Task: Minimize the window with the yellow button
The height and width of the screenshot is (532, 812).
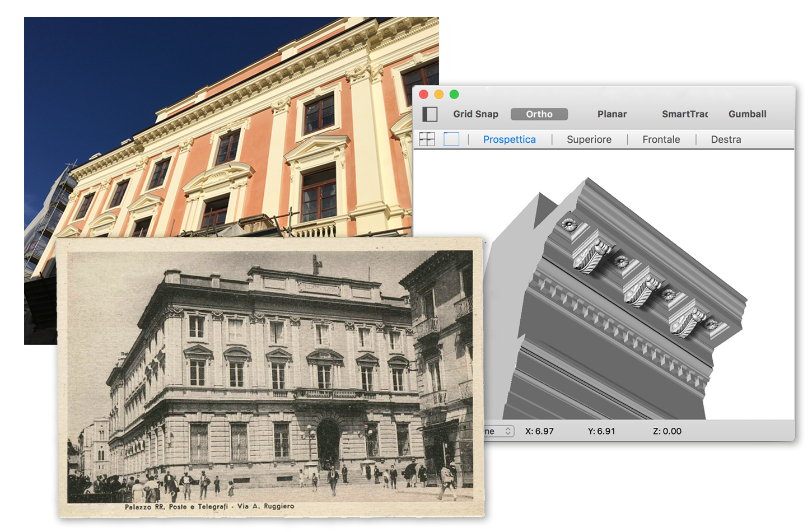Action: (439, 95)
